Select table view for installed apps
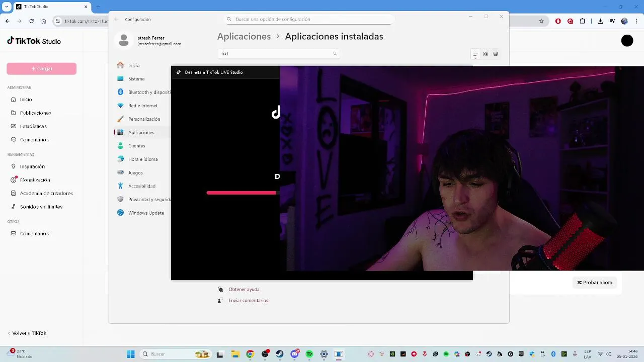This screenshot has width=644, height=362. (x=496, y=54)
